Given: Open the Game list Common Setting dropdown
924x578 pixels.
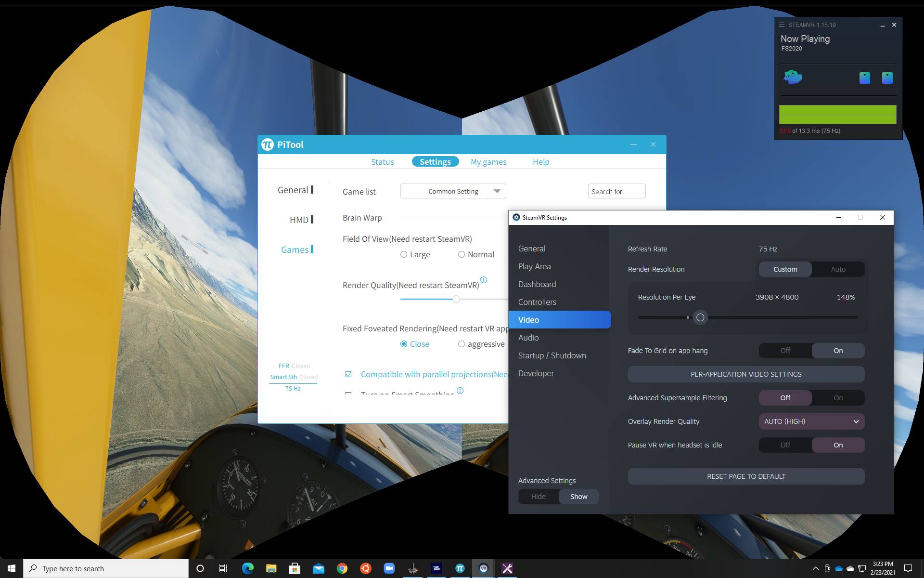Looking at the screenshot, I should pos(453,191).
